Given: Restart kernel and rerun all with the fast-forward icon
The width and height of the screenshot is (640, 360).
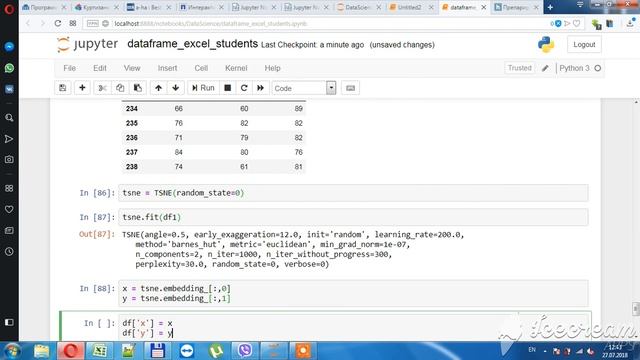Looking at the screenshot, I should [260, 88].
